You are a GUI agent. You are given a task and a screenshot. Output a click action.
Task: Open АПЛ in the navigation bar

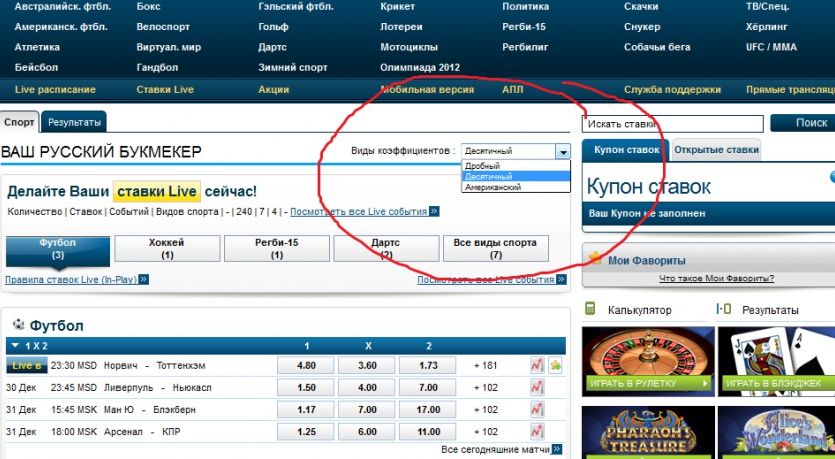pyautogui.click(x=512, y=89)
